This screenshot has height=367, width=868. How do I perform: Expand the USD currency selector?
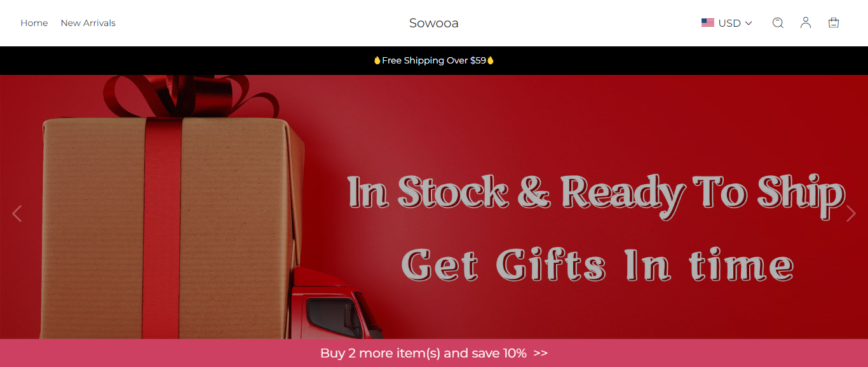[727, 23]
